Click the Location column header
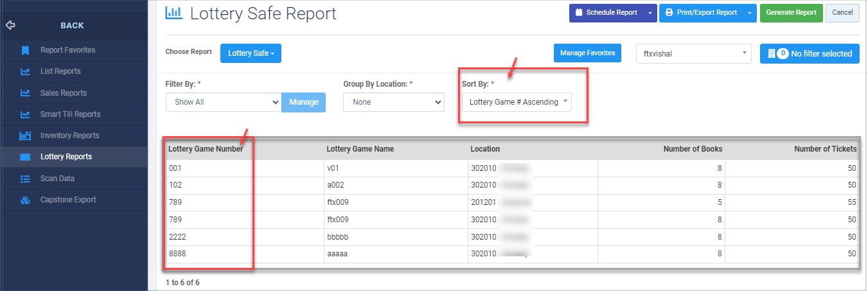Image resolution: width=868 pixels, height=291 pixels. coord(485,148)
